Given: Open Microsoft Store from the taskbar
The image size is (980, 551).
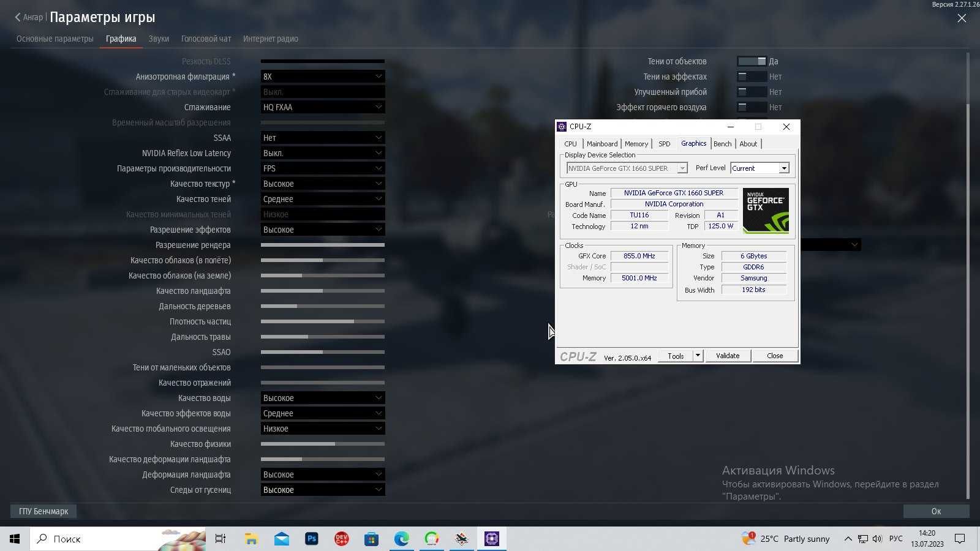Looking at the screenshot, I should (371, 539).
